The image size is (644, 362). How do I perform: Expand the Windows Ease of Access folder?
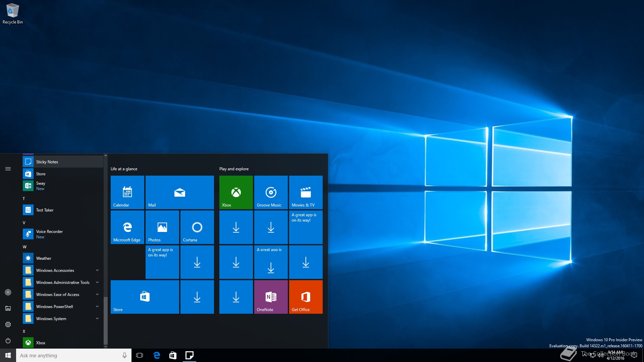coord(63,295)
